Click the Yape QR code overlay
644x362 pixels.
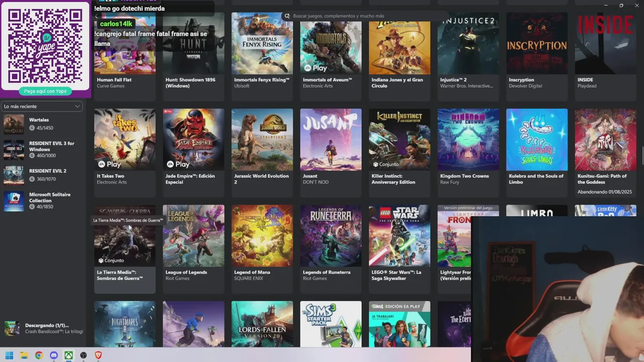pyautogui.click(x=45, y=46)
